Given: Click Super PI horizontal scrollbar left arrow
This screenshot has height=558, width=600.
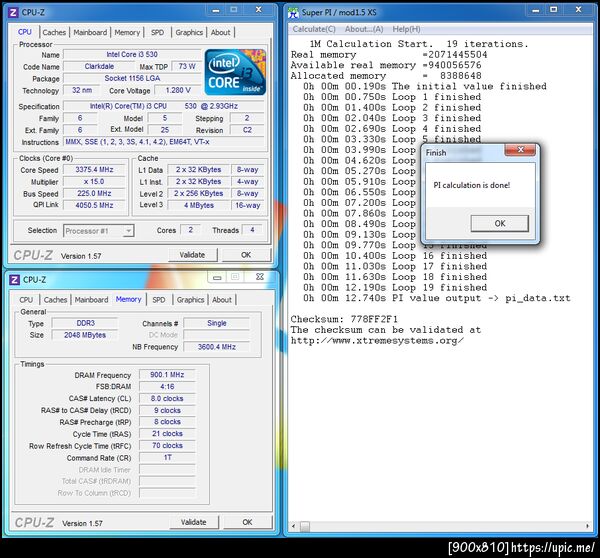Looking at the screenshot, I should [293, 526].
